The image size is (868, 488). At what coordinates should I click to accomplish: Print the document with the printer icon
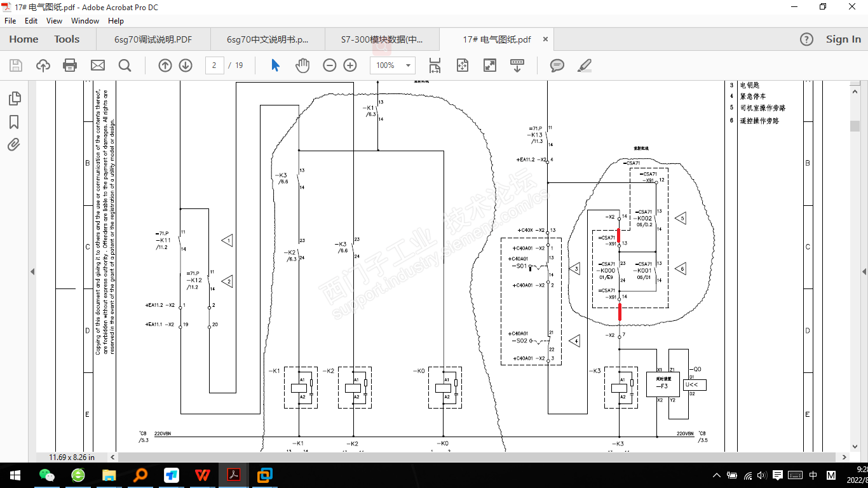70,65
